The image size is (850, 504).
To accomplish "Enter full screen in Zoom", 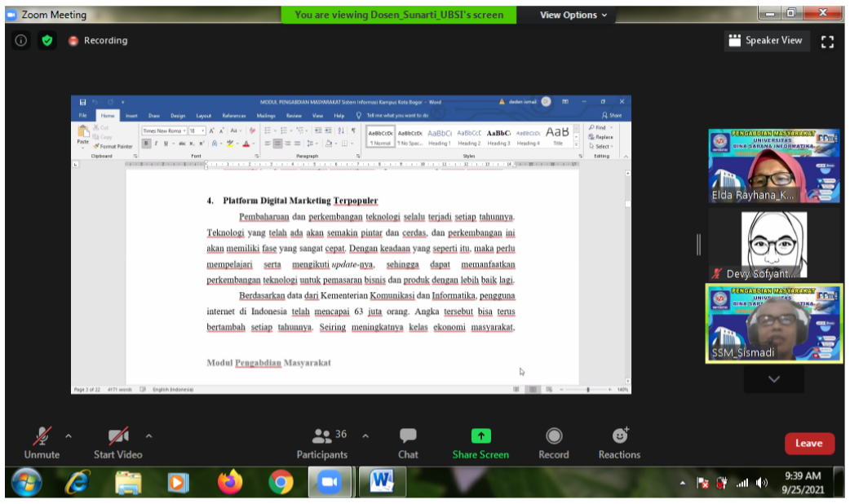I will click(827, 42).
